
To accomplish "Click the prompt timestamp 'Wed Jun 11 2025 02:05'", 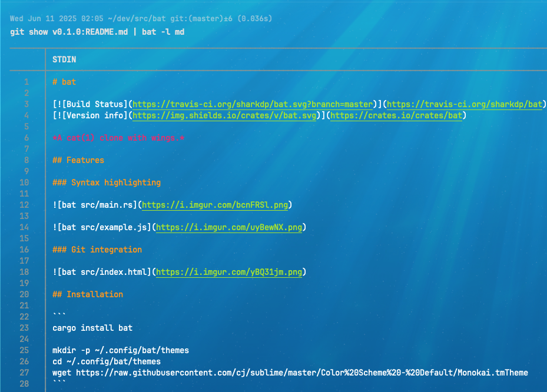I will click(57, 18).
